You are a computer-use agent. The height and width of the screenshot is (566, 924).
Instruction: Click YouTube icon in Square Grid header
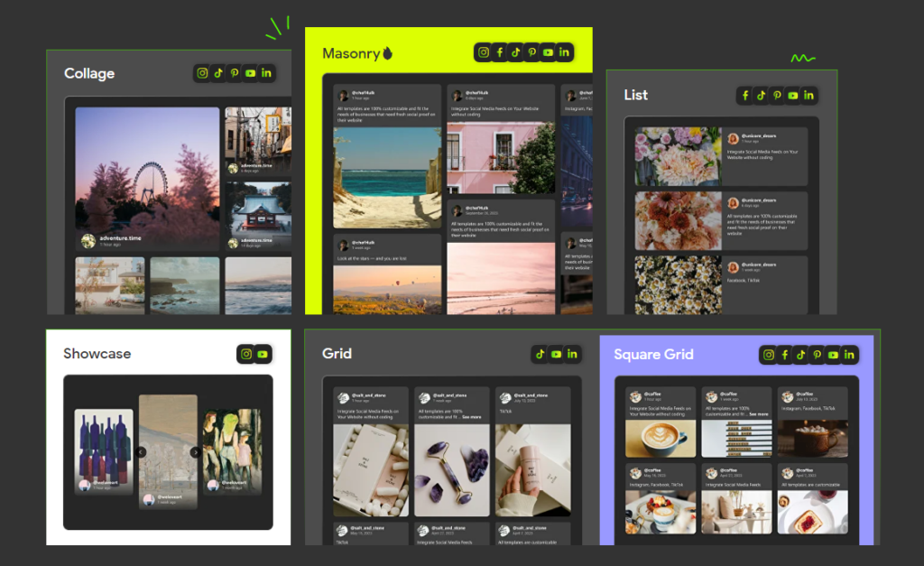[833, 355]
